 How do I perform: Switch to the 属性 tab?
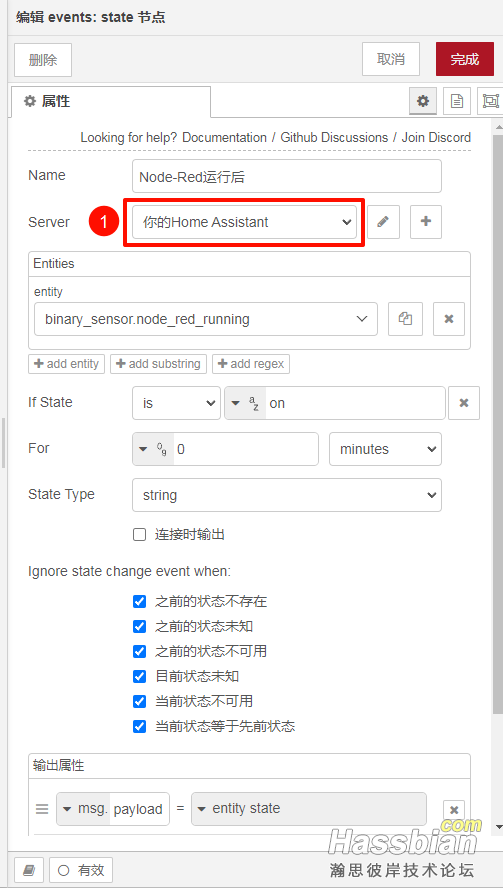pyautogui.click(x=111, y=101)
